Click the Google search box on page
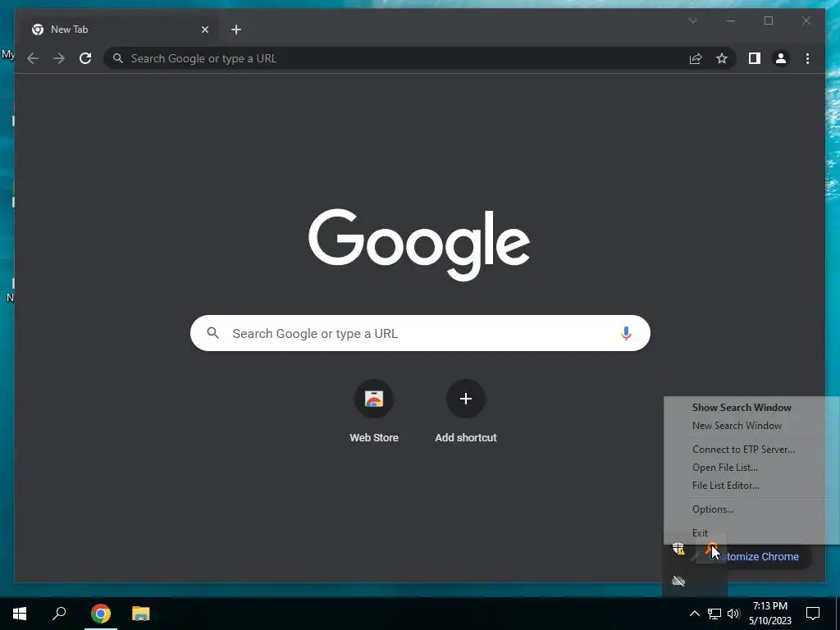Viewport: 840px width, 630px height. [x=420, y=333]
